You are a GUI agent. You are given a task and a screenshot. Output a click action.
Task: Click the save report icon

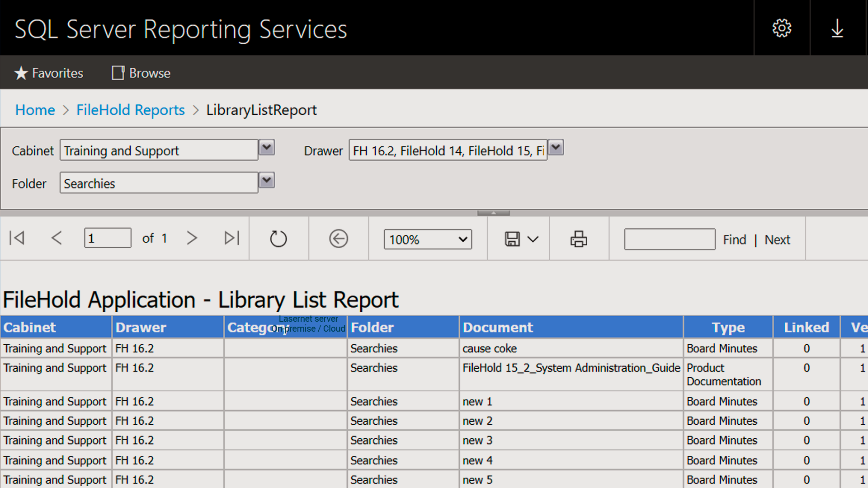(512, 239)
